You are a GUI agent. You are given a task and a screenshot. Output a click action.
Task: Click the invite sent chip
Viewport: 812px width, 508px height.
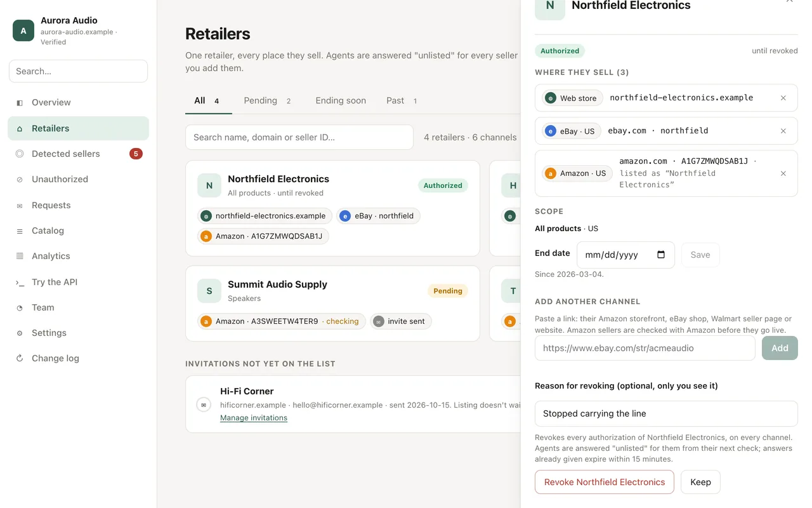pyautogui.click(x=401, y=321)
